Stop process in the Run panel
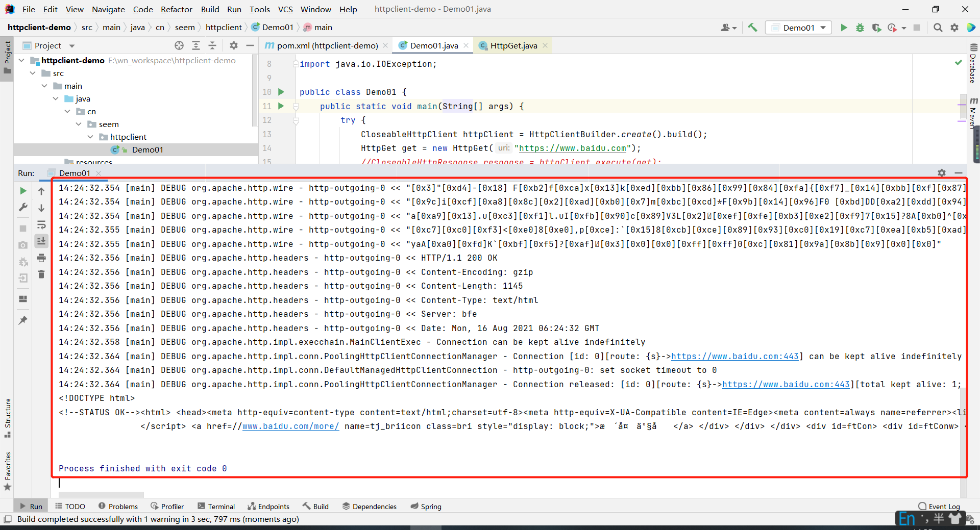Screen dimensions: 980x530 pyautogui.click(x=23, y=229)
